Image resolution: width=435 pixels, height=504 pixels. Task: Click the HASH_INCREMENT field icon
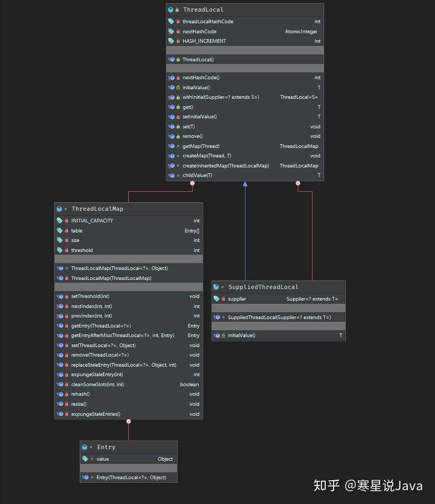point(170,41)
